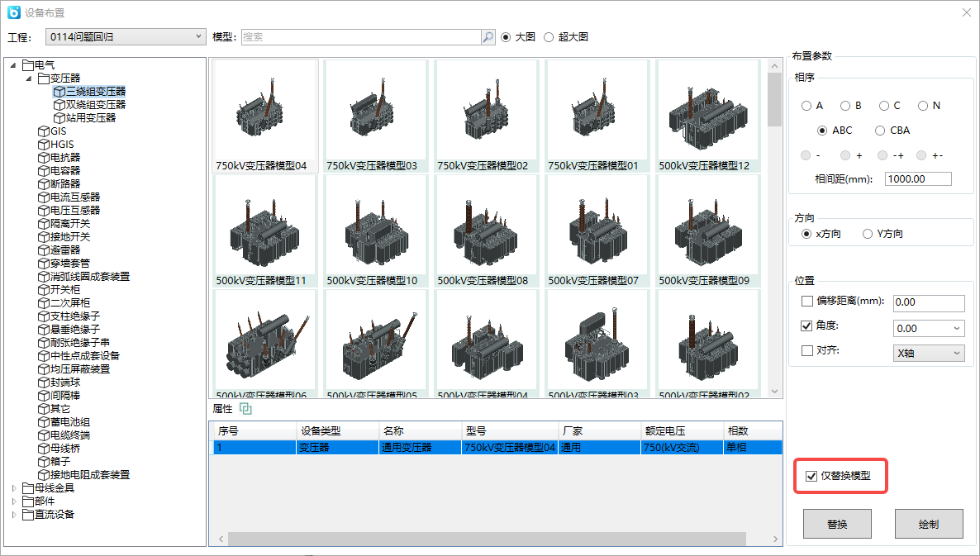
Task: Click the copy icon beside 属性
Action: point(245,409)
